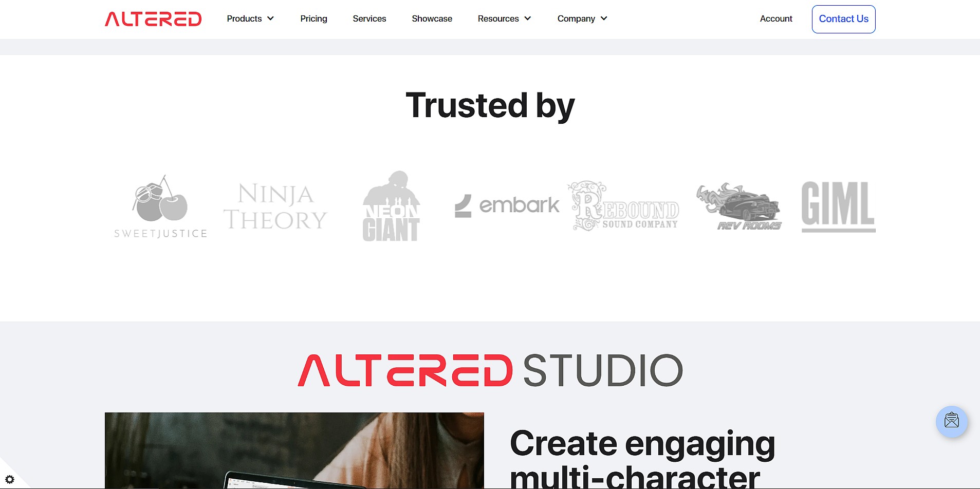Open the Pricing page

313,19
